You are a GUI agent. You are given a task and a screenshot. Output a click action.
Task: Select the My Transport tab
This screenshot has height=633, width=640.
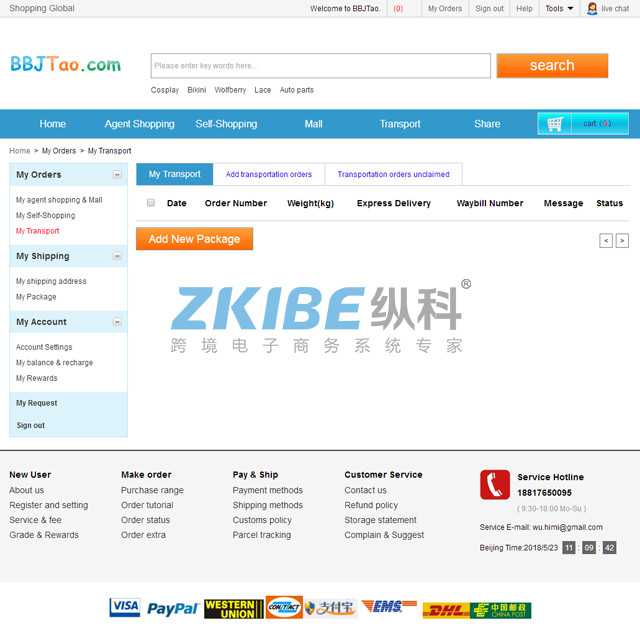coord(175,174)
